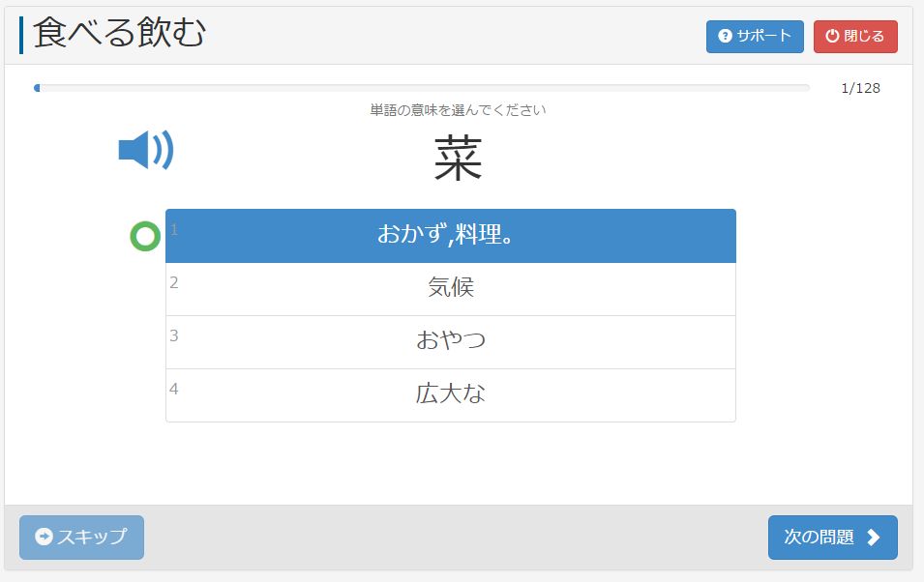This screenshot has height=582, width=924.
Task: Click the 1/128 question counter
Action: 860,88
